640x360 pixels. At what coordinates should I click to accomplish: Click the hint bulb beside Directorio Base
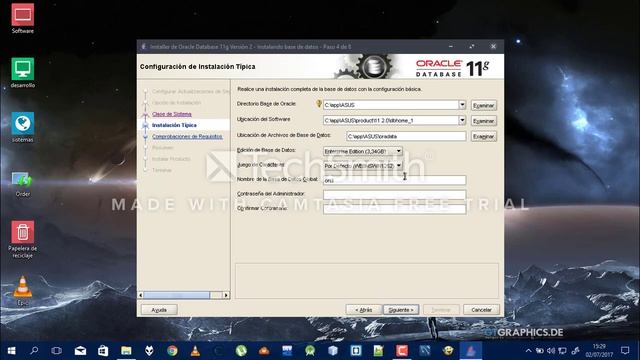(x=319, y=104)
